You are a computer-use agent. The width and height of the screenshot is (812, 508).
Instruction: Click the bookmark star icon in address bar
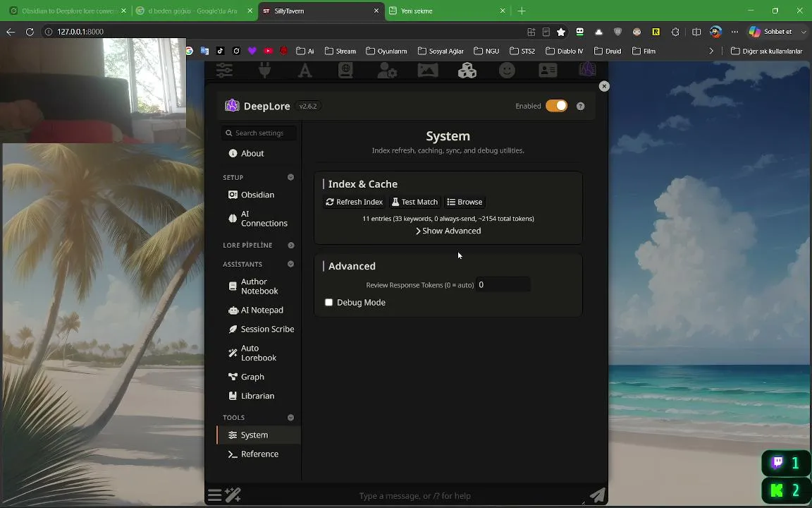[x=561, y=32]
